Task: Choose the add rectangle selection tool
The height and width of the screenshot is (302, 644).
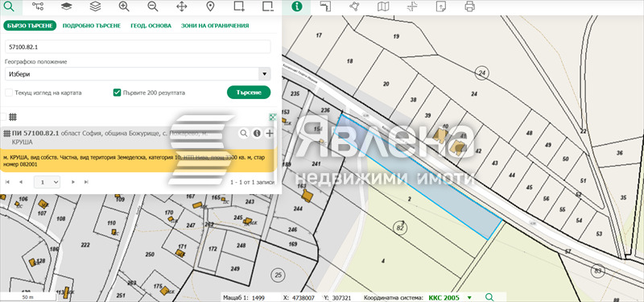Action: pos(239,6)
